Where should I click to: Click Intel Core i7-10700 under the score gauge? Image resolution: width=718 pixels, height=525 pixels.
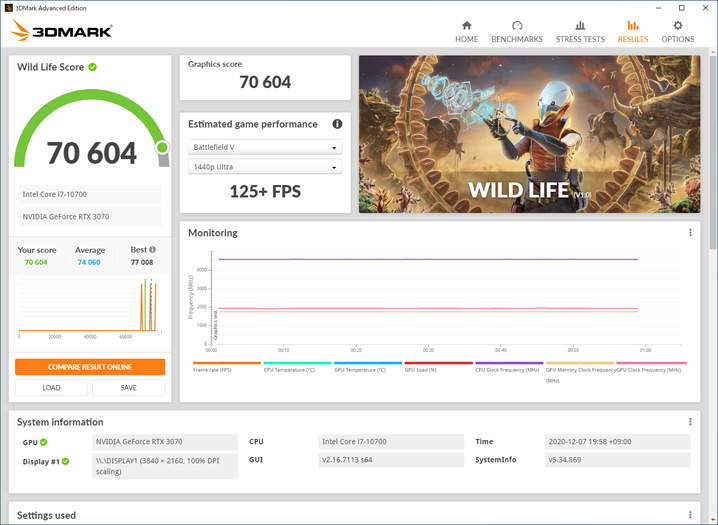click(90, 194)
